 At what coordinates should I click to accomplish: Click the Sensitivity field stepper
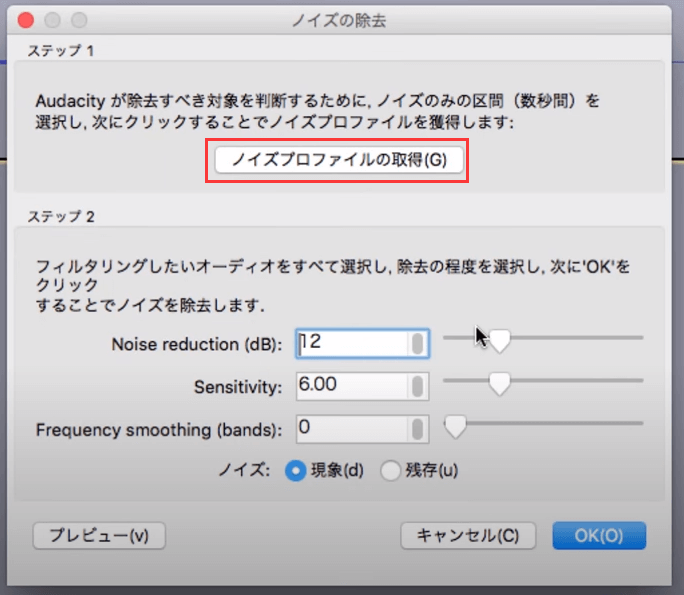(x=417, y=386)
